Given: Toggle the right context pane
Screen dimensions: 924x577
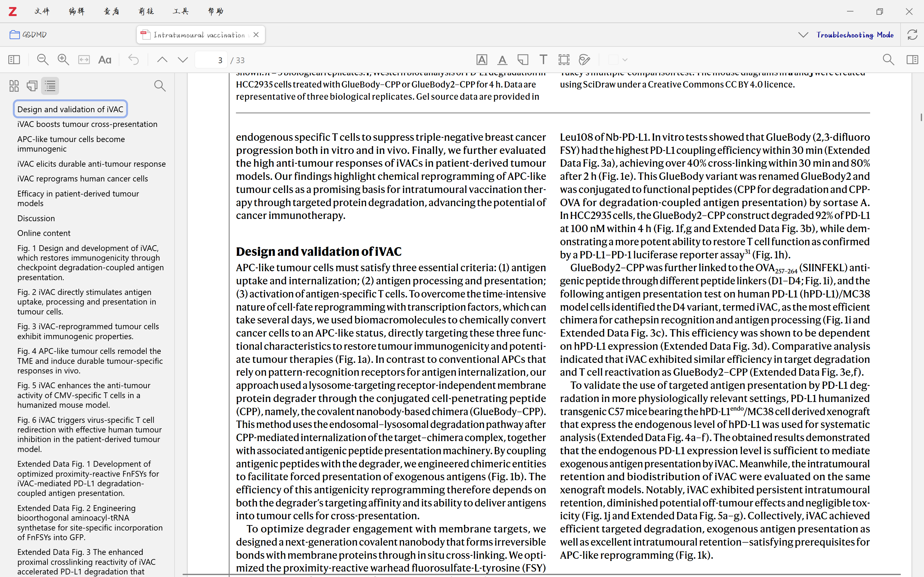Looking at the screenshot, I should coord(912,60).
